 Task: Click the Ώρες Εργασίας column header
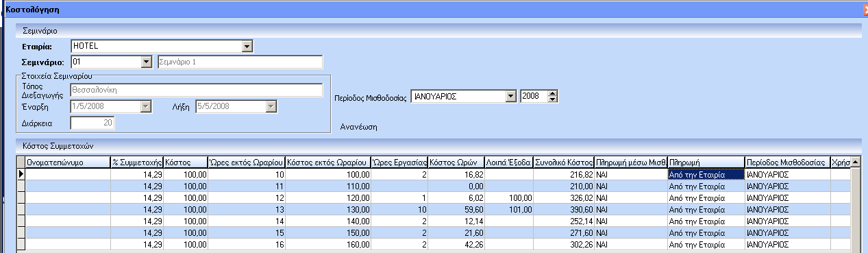[399, 163]
